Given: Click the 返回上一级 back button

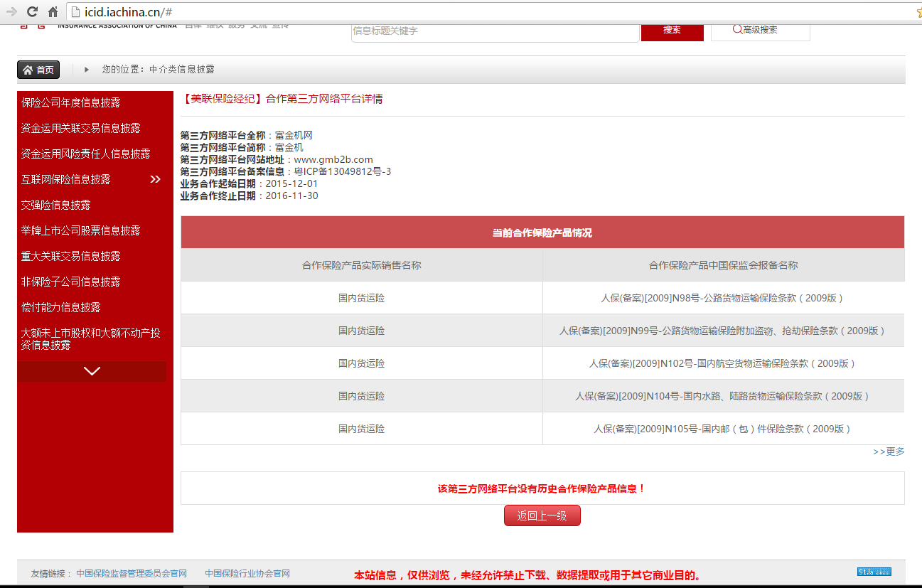Looking at the screenshot, I should click(542, 515).
